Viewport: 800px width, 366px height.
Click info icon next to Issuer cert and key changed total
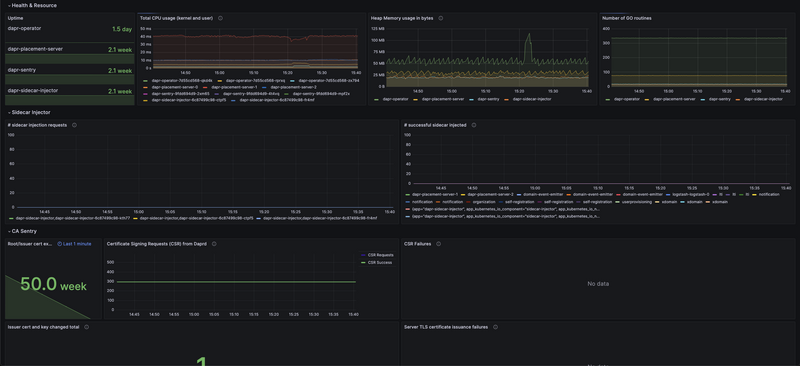86,327
